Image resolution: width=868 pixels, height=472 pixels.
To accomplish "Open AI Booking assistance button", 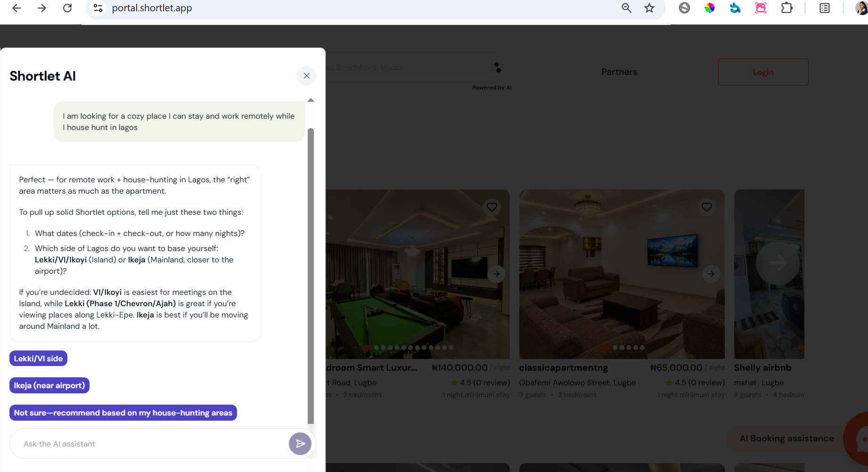I will click(786, 439).
